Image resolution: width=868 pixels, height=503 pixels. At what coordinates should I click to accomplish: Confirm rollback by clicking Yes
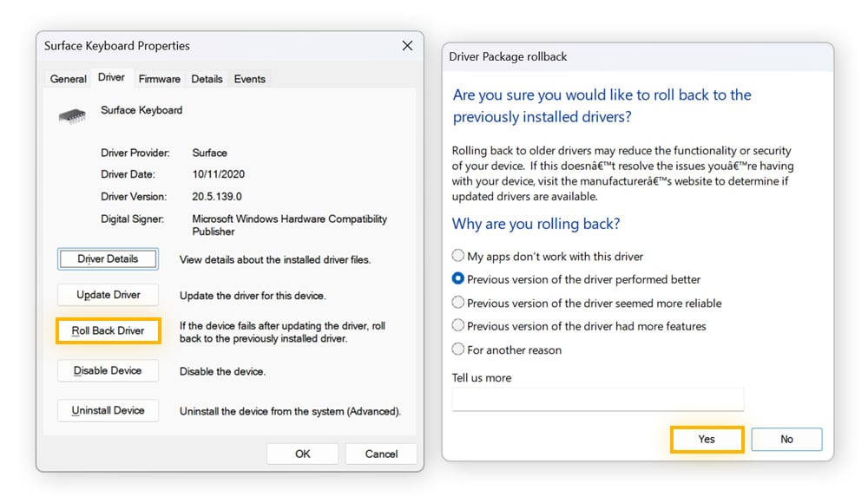[x=707, y=439]
